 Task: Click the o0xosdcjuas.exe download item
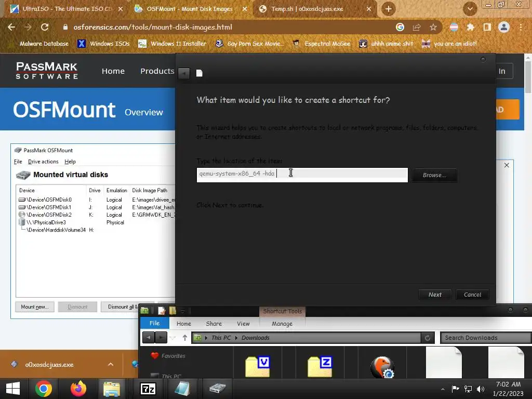(49, 364)
